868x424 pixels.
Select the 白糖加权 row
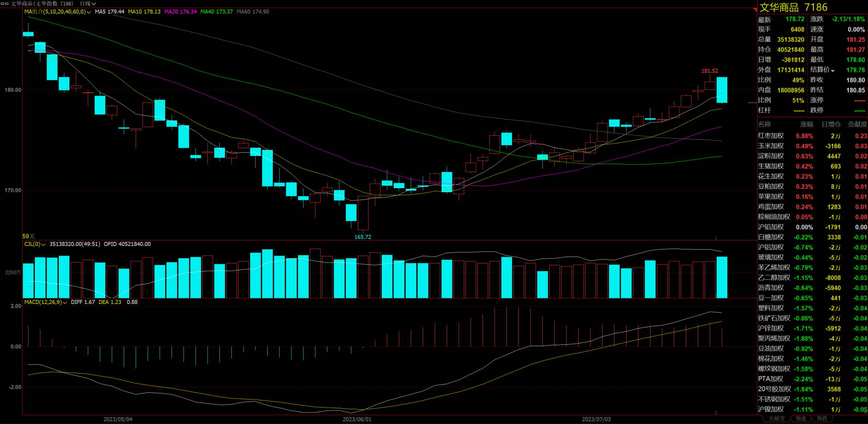pos(812,238)
